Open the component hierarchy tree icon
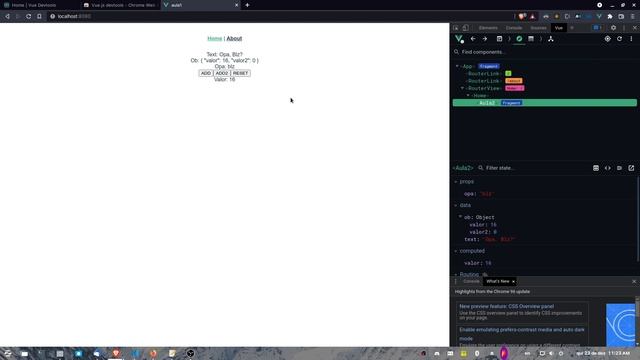This screenshot has height=360, width=640. (551, 39)
